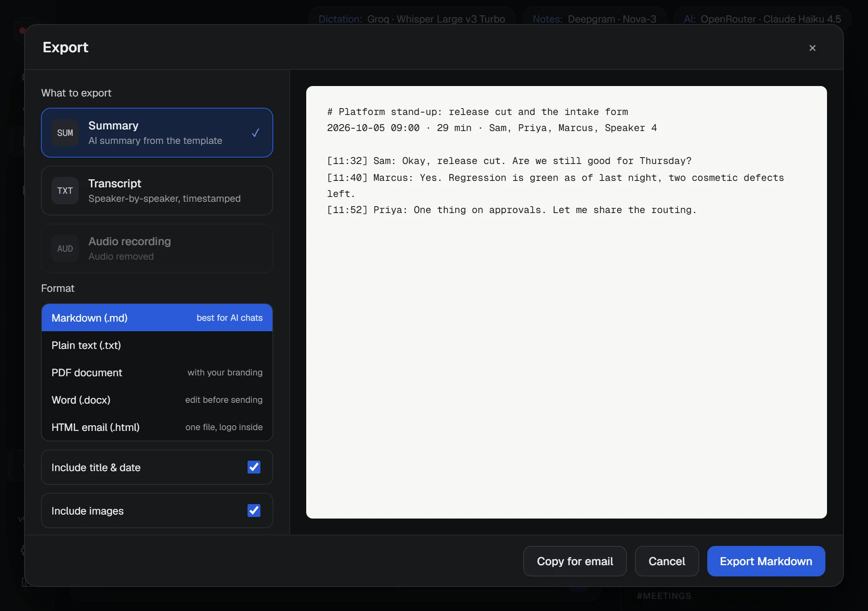Image resolution: width=868 pixels, height=611 pixels.
Task: Click the SUM badge icon
Action: click(65, 133)
